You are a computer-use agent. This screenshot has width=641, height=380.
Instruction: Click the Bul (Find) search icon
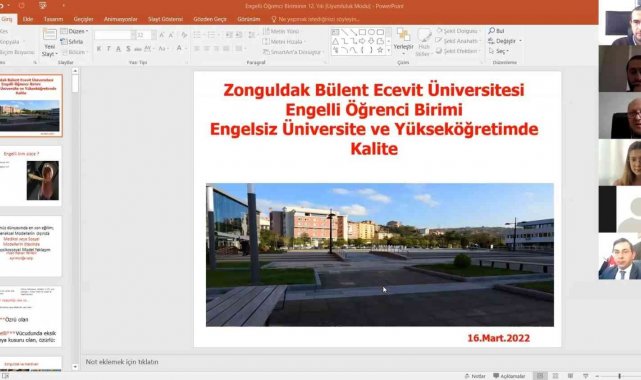491,31
